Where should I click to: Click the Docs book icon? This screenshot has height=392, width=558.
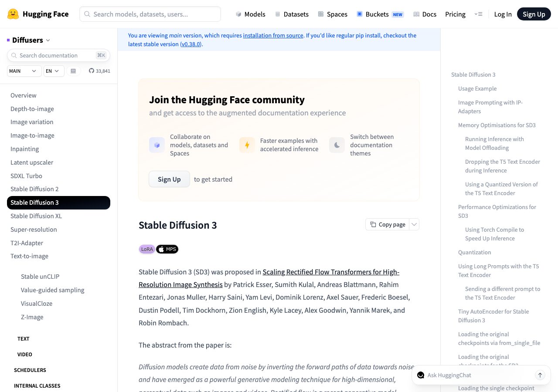click(416, 14)
